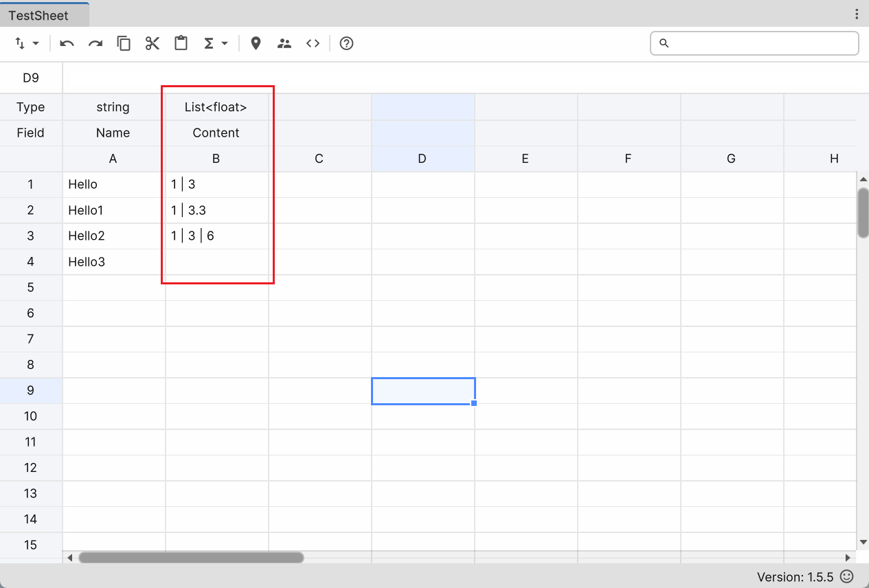The height and width of the screenshot is (588, 869).
Task: Copy the selected cells
Action: pyautogui.click(x=124, y=43)
